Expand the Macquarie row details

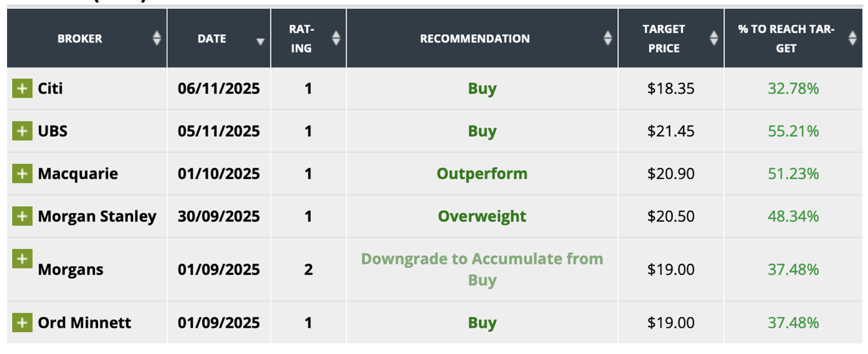tap(22, 174)
